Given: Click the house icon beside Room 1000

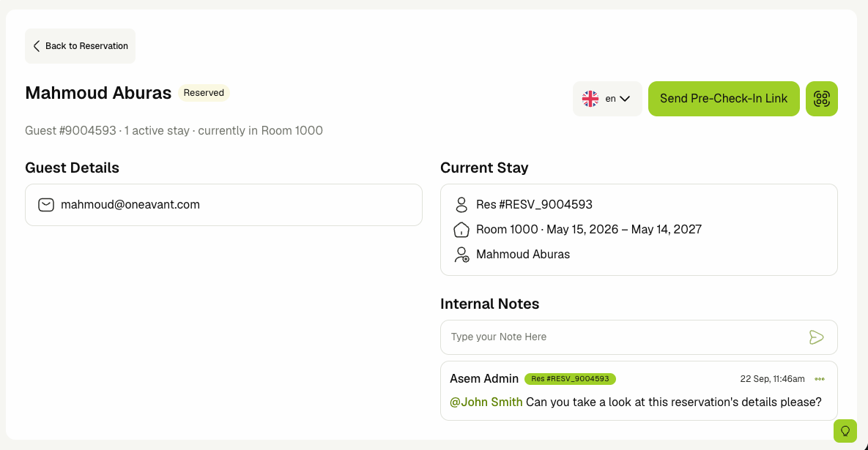Looking at the screenshot, I should pos(461,230).
